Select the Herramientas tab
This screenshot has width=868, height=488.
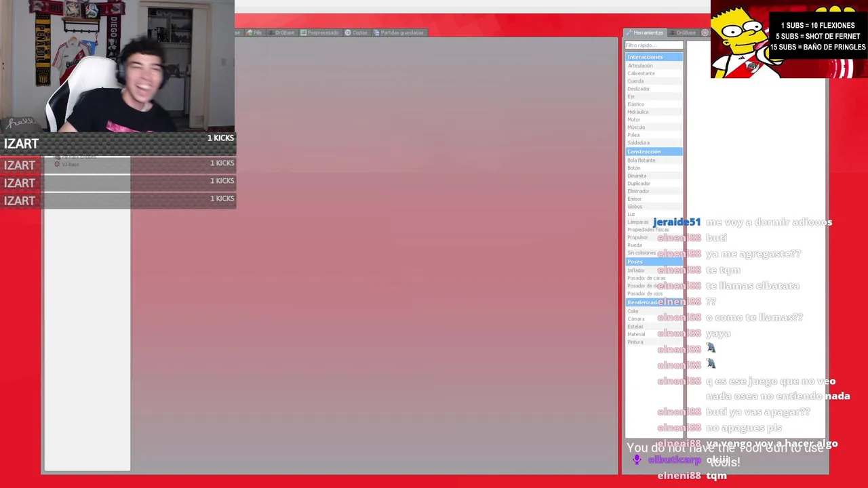pos(645,33)
